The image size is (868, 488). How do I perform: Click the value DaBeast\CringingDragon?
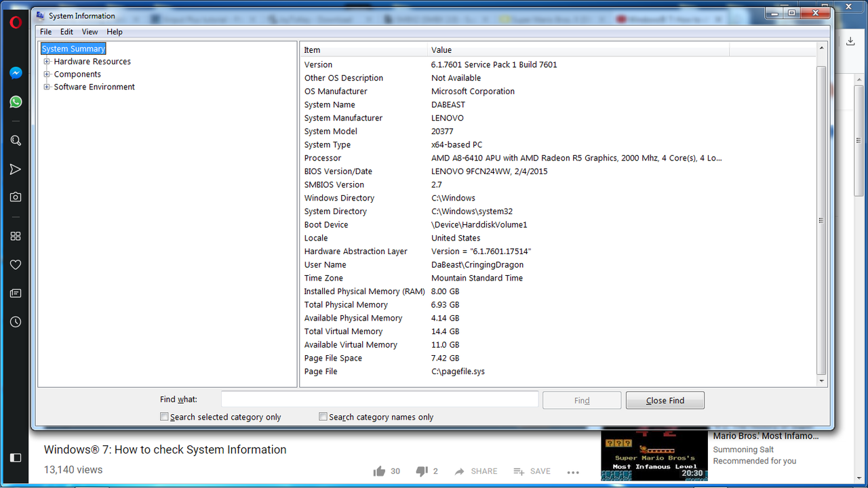(x=477, y=265)
